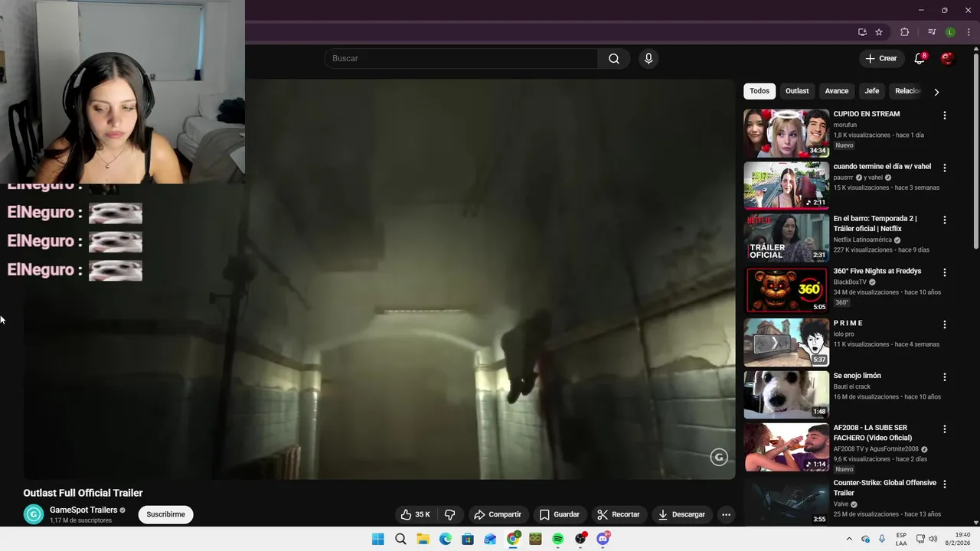Open the Chrome three-dot menu

[x=969, y=32]
